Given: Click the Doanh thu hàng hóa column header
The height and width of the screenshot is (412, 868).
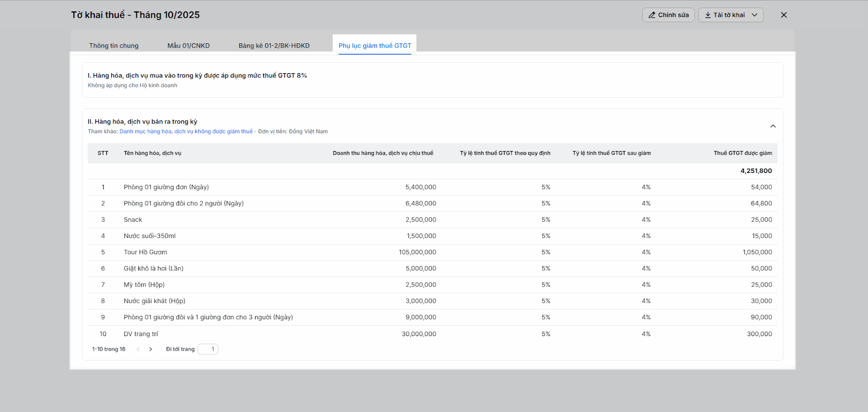Looking at the screenshot, I should tap(382, 153).
